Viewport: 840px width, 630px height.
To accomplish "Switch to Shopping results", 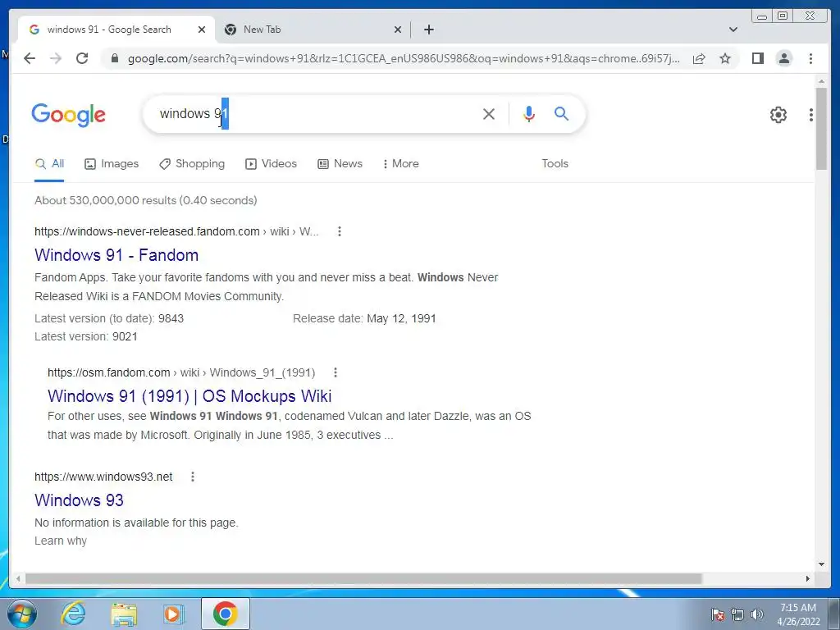I will tap(192, 163).
